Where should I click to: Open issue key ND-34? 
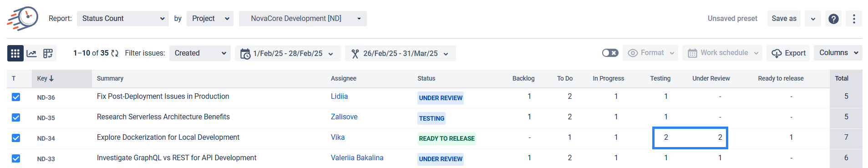click(46, 138)
